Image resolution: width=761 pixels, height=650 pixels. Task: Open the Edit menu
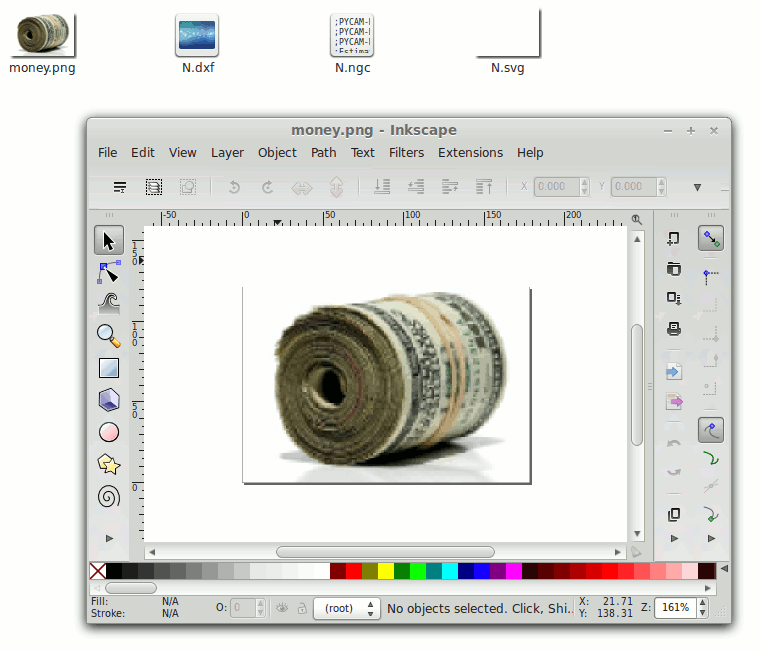143,153
